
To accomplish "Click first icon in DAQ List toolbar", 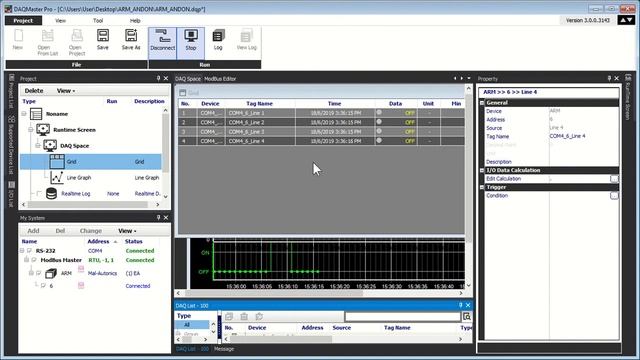I will click(x=229, y=316).
